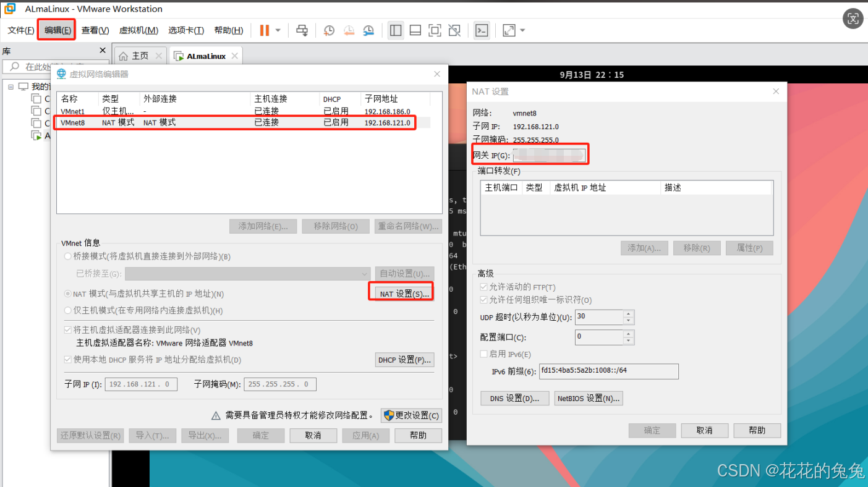Toggle 启用 IPv6 checkbox

[x=484, y=354]
